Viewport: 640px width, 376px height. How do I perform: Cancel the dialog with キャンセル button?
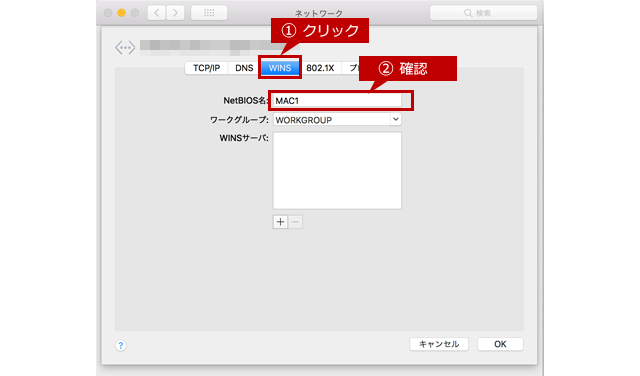point(439,344)
